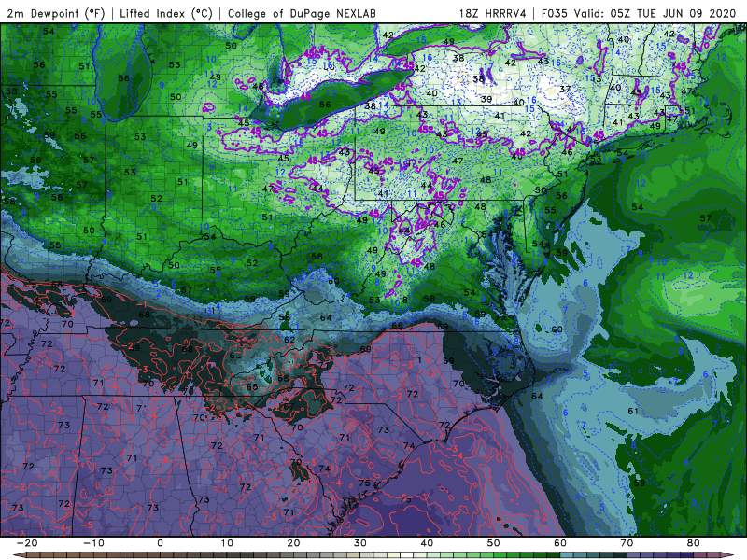747x560 pixels.
Task: Click the black dewpoint value 39 on the map
Action: (486, 99)
